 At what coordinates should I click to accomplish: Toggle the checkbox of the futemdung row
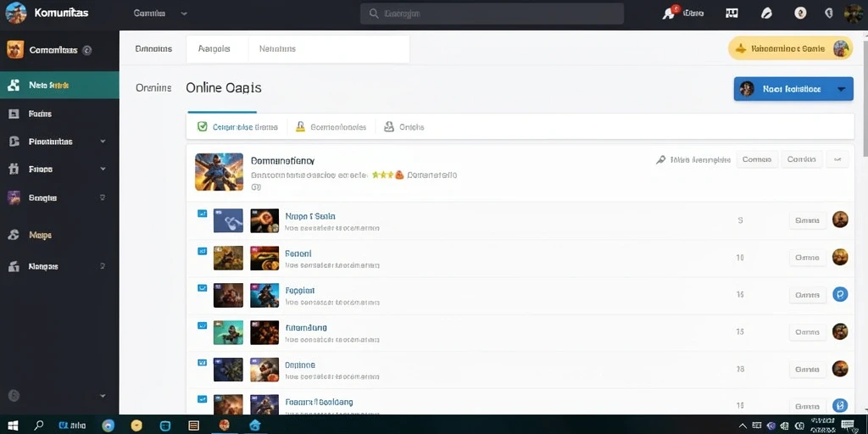(202, 325)
